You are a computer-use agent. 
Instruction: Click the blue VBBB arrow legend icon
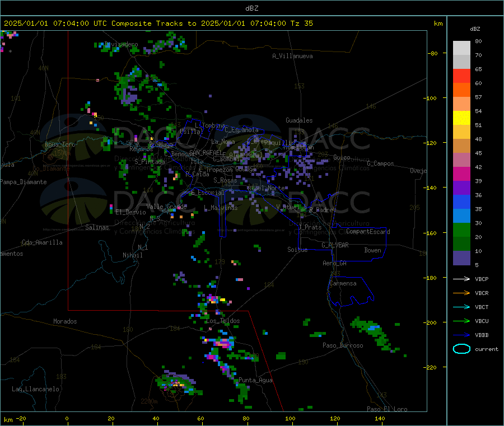click(x=461, y=335)
